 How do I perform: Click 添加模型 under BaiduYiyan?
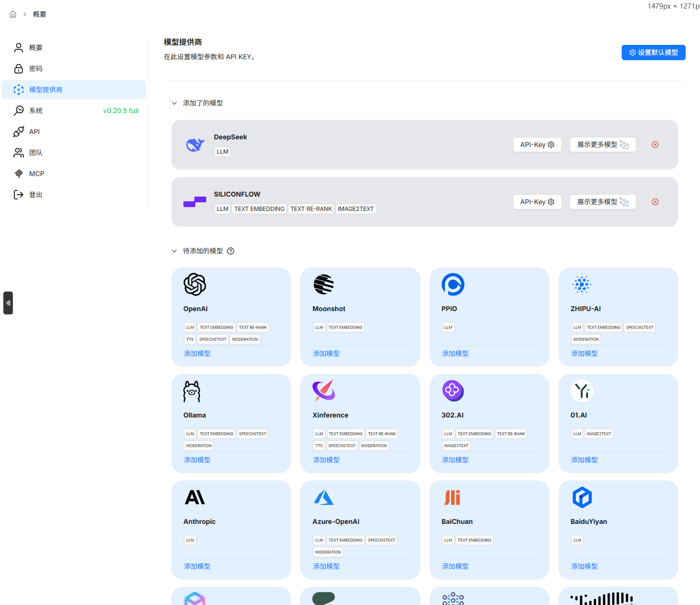pos(584,566)
